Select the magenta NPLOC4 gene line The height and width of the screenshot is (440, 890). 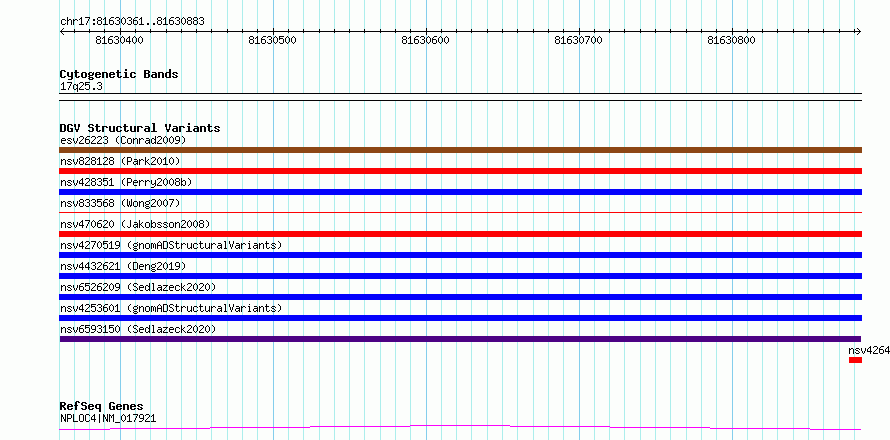(461, 427)
